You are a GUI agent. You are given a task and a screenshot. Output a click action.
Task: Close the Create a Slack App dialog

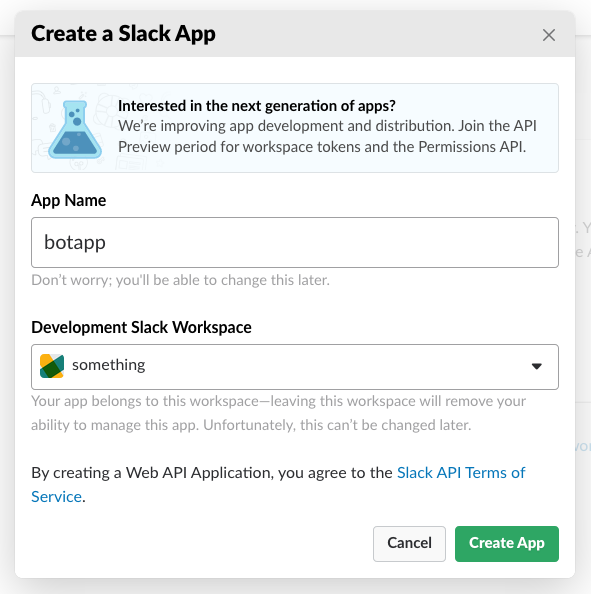coord(549,35)
